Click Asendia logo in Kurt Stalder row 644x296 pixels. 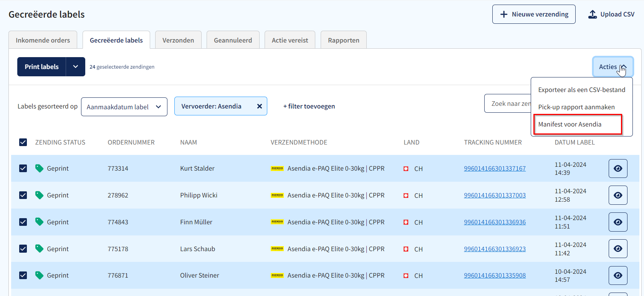[x=277, y=168]
